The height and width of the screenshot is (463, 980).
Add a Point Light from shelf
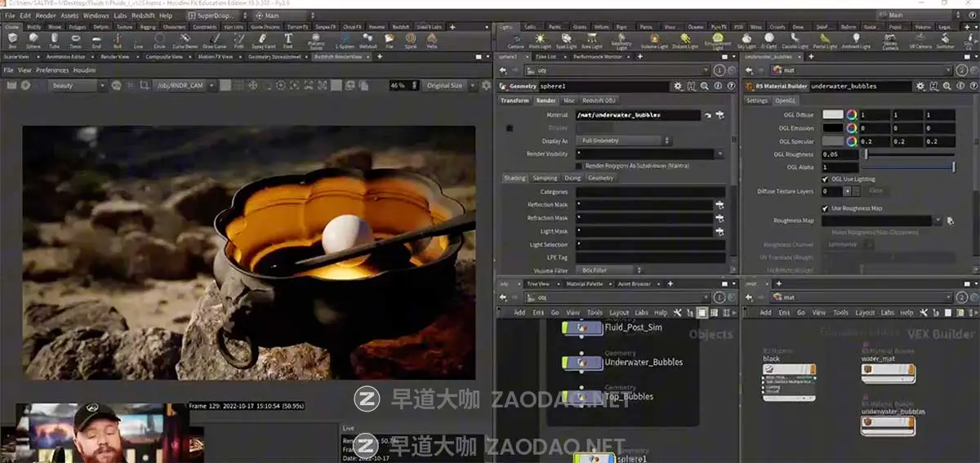tap(540, 41)
